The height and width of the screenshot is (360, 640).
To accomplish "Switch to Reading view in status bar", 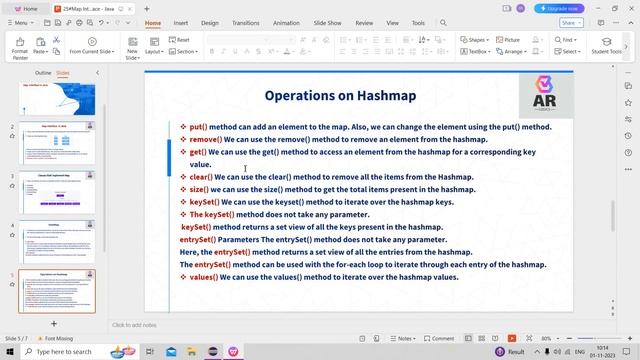I will point(495,338).
